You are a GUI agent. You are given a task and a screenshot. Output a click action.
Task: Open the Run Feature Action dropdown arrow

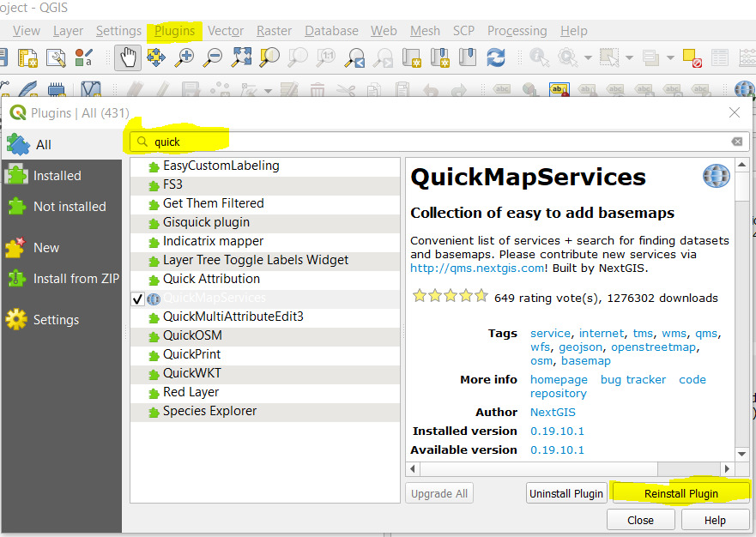(588, 57)
